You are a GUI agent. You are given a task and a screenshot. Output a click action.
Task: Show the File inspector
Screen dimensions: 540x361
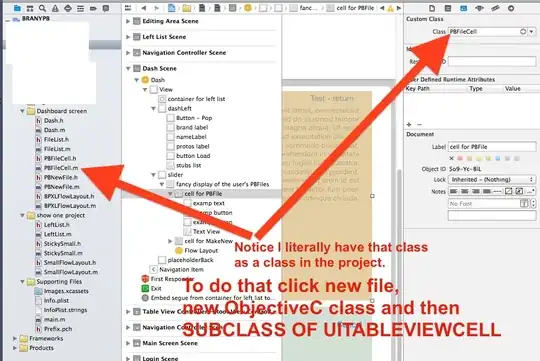click(x=432, y=8)
